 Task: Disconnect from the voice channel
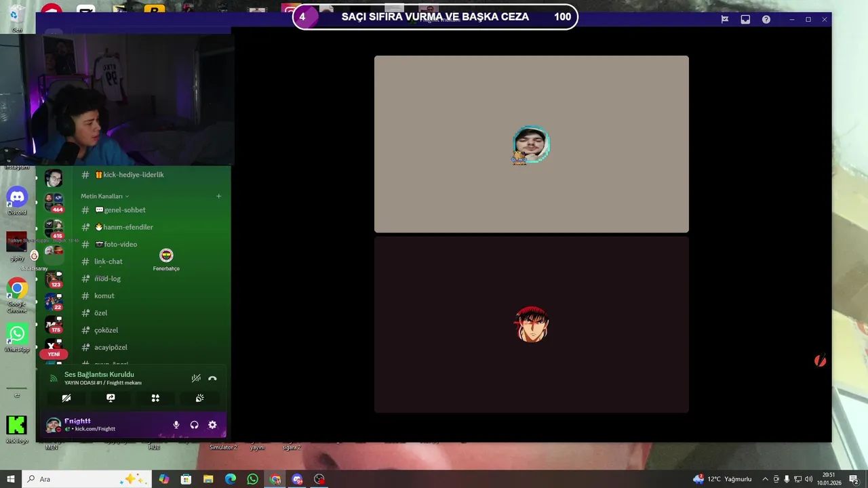(x=212, y=378)
